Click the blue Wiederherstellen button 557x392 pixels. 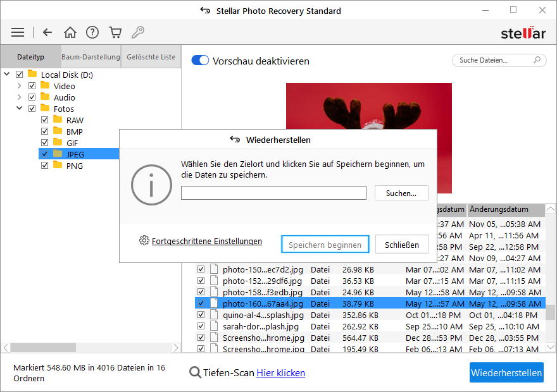pos(506,372)
